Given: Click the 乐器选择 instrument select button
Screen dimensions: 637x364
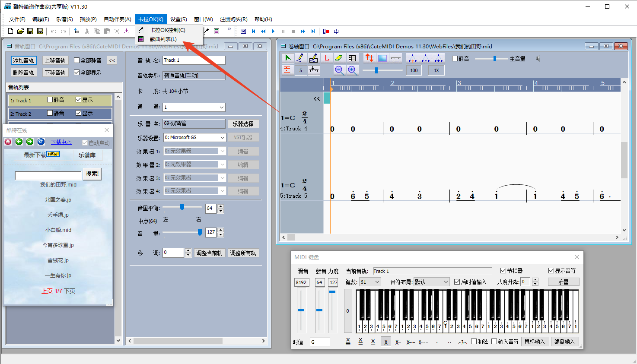Looking at the screenshot, I should [x=243, y=124].
